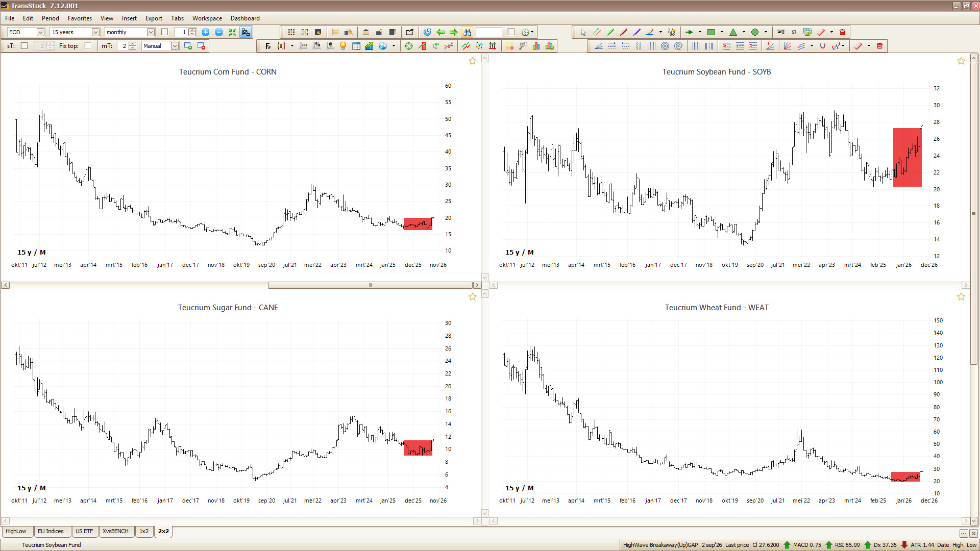Click the Corn chart horizontal scrollbar thumb
This screenshot has height=551, width=980.
tap(371, 285)
